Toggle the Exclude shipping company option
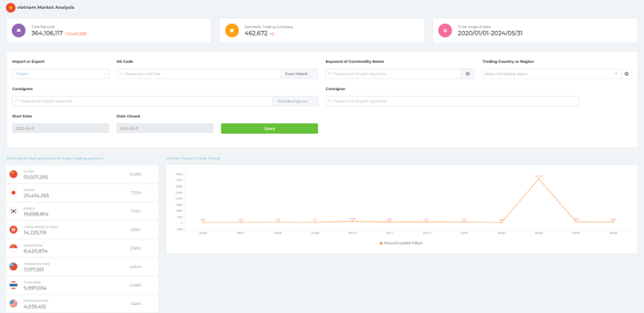 (295, 101)
